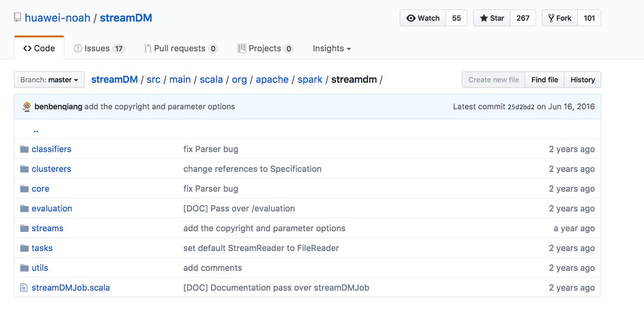Open the core folder icon
Screen dimensions: 644x323
tap(24, 189)
